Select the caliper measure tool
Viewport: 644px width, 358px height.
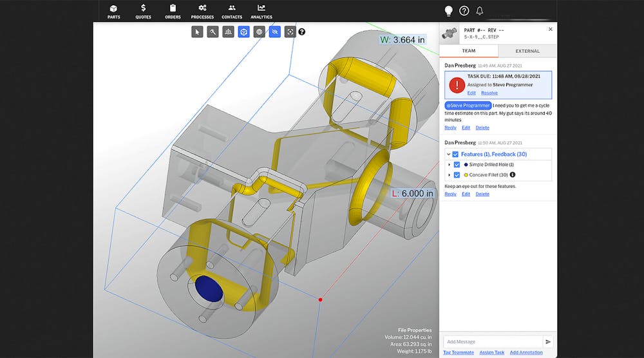click(x=213, y=32)
